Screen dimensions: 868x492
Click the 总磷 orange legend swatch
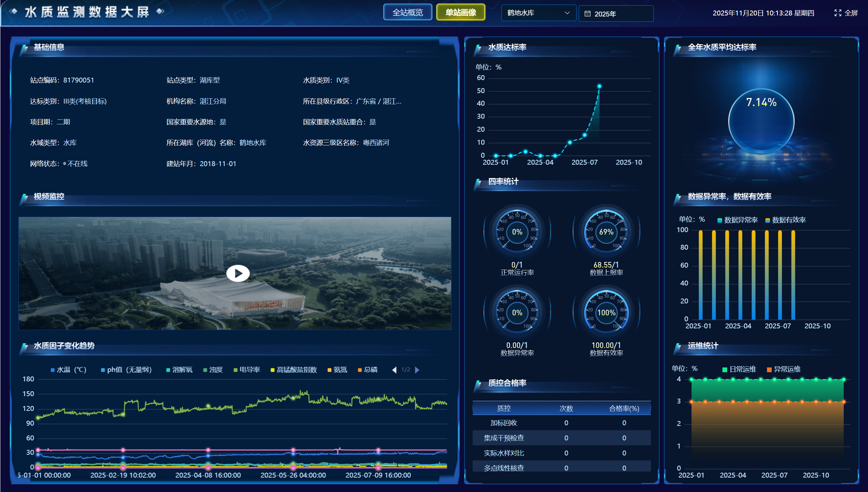(360, 370)
